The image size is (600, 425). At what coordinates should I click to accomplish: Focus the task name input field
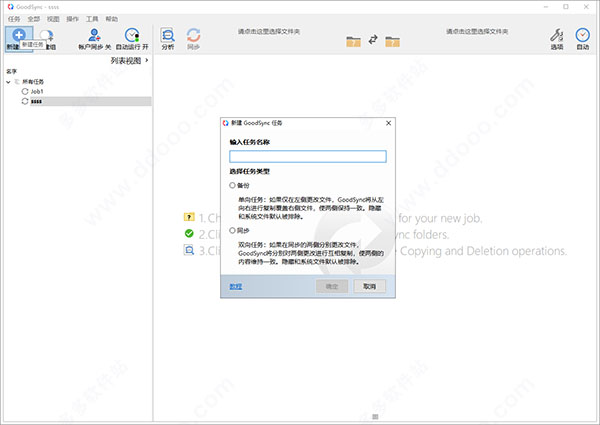[x=308, y=156]
